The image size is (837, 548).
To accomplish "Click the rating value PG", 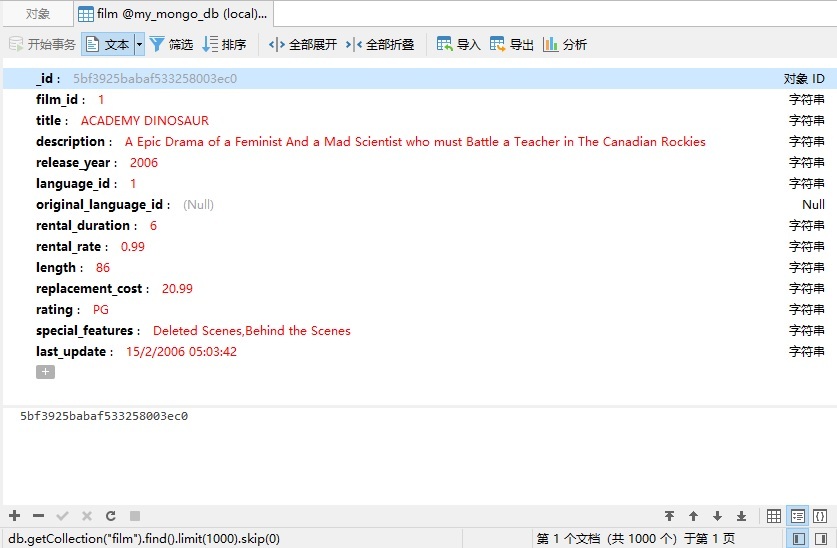I will pyautogui.click(x=100, y=309).
